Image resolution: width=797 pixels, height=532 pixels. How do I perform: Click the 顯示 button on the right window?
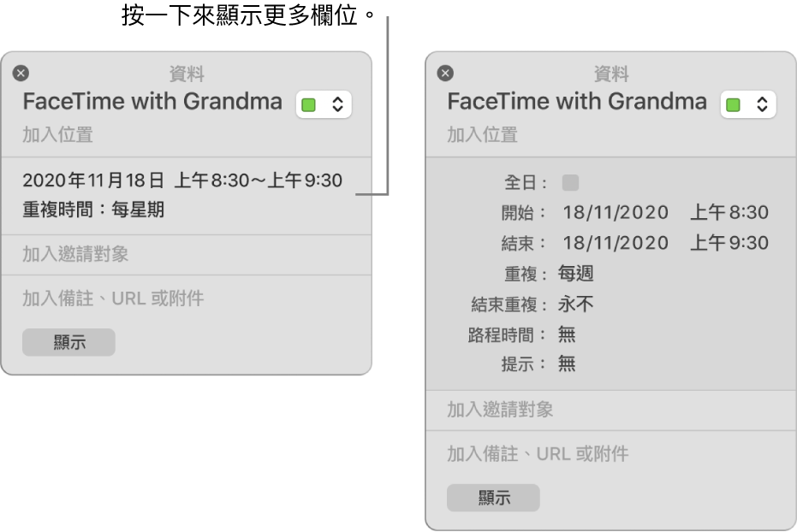(x=493, y=498)
